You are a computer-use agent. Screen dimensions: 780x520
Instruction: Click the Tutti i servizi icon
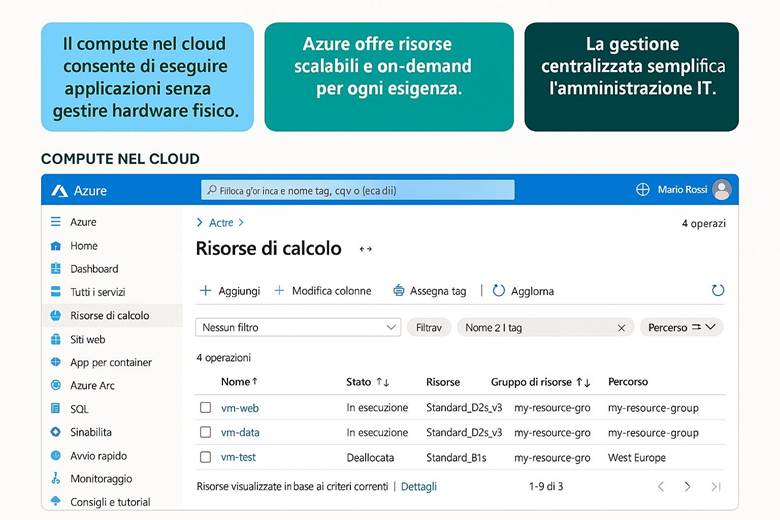coord(56,292)
